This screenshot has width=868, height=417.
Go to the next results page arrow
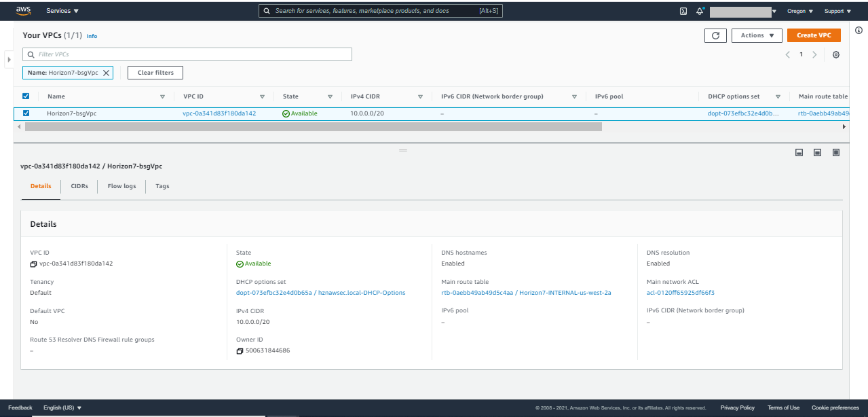[x=814, y=54]
